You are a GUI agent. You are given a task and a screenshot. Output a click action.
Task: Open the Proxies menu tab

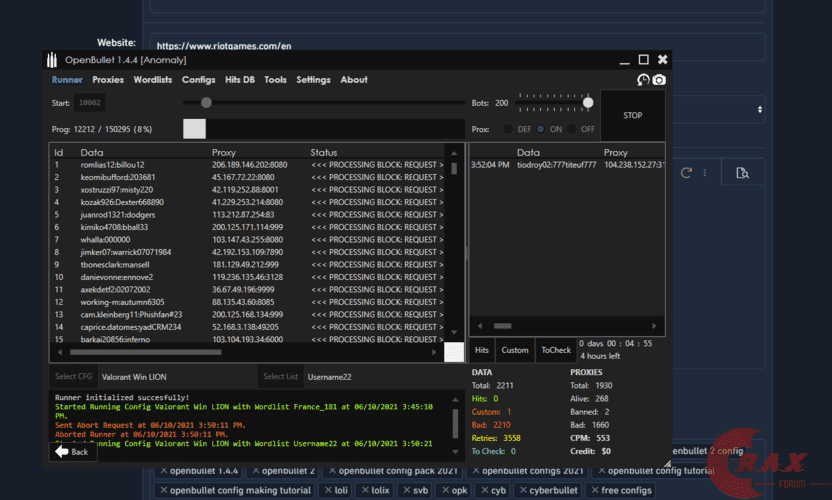point(108,80)
